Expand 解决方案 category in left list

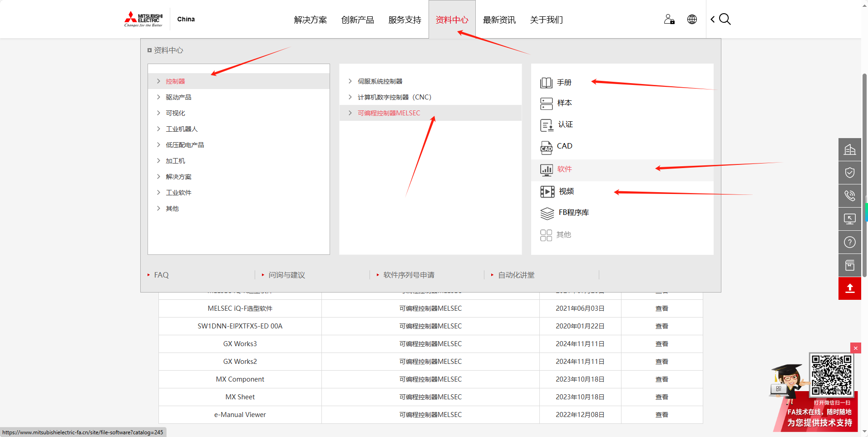(x=239, y=177)
